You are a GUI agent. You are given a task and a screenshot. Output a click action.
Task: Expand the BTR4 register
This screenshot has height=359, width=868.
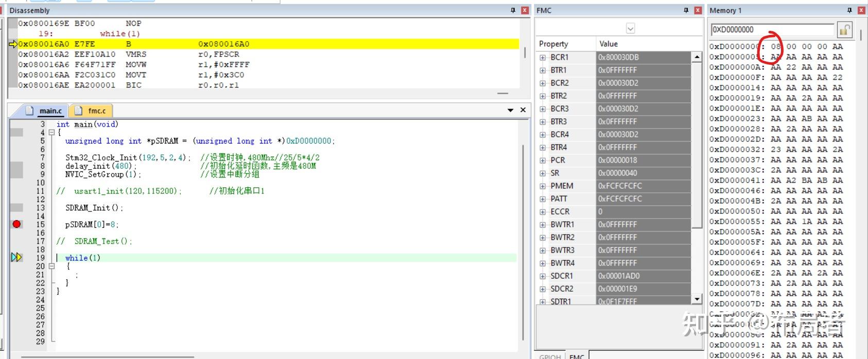click(x=543, y=147)
